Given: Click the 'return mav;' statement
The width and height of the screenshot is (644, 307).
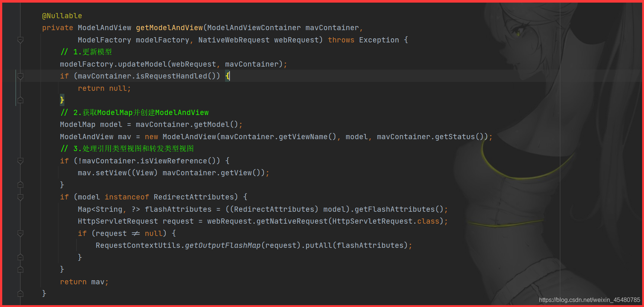Looking at the screenshot, I should pos(84,282).
